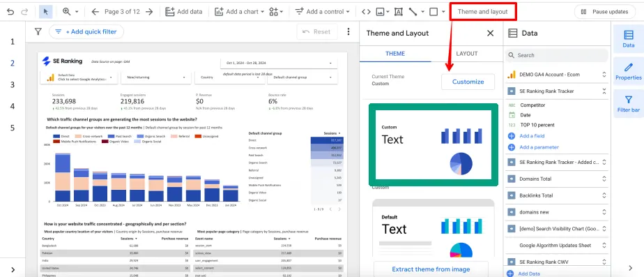Screen dimensions: 644x277
Task: Select the Default theme thumbnail
Action: tap(434, 228)
